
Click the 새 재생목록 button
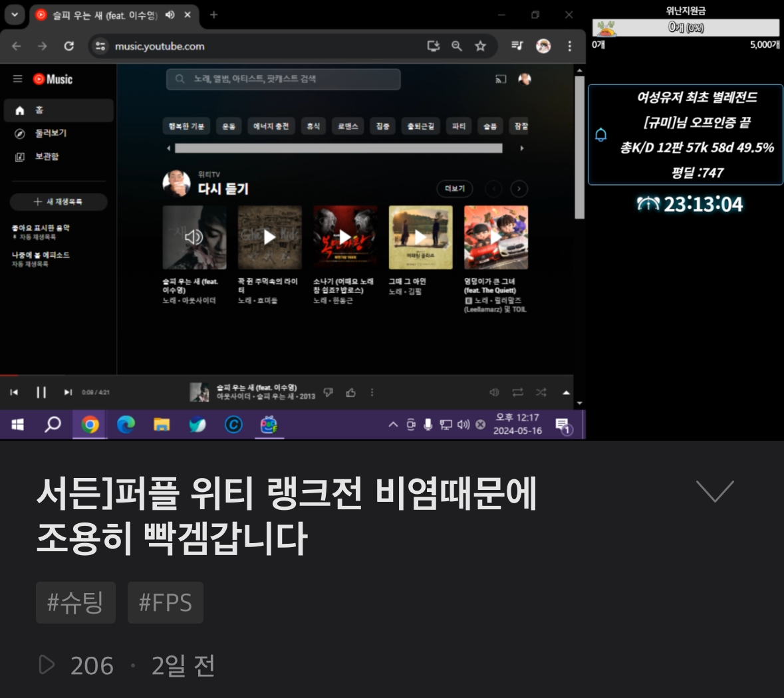coord(59,201)
